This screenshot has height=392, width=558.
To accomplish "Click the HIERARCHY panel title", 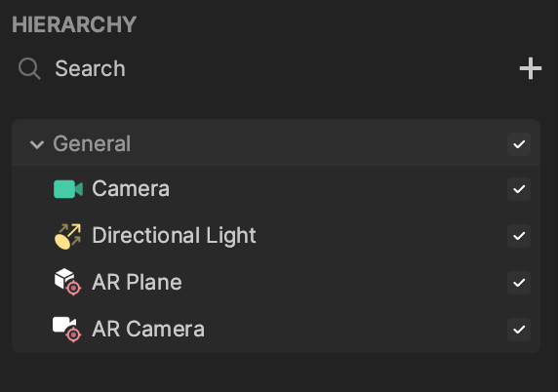I will click(x=74, y=24).
